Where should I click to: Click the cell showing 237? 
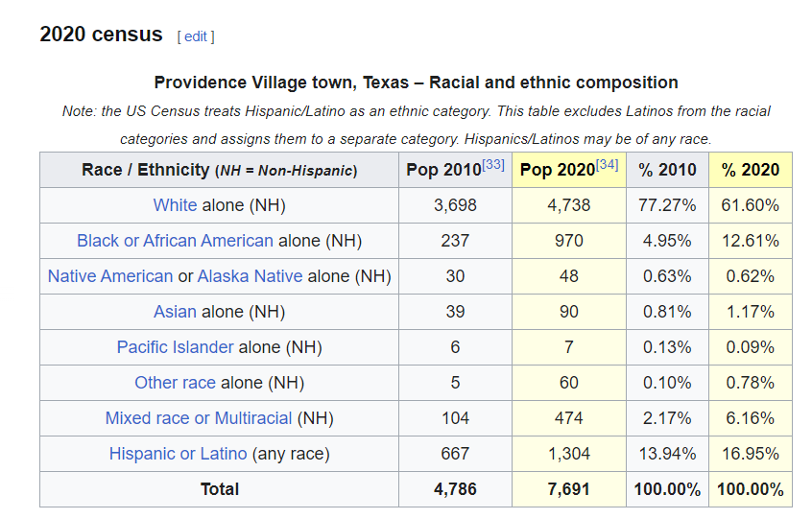point(455,241)
